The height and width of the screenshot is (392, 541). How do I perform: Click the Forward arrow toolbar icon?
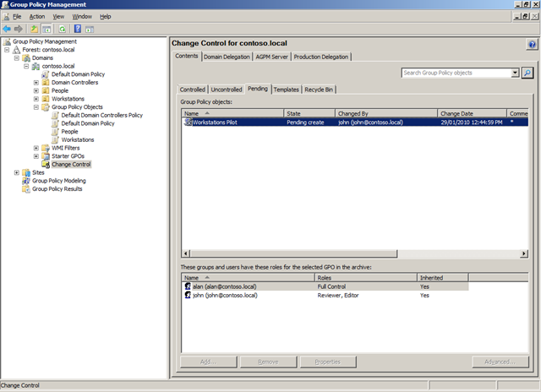coord(19,28)
